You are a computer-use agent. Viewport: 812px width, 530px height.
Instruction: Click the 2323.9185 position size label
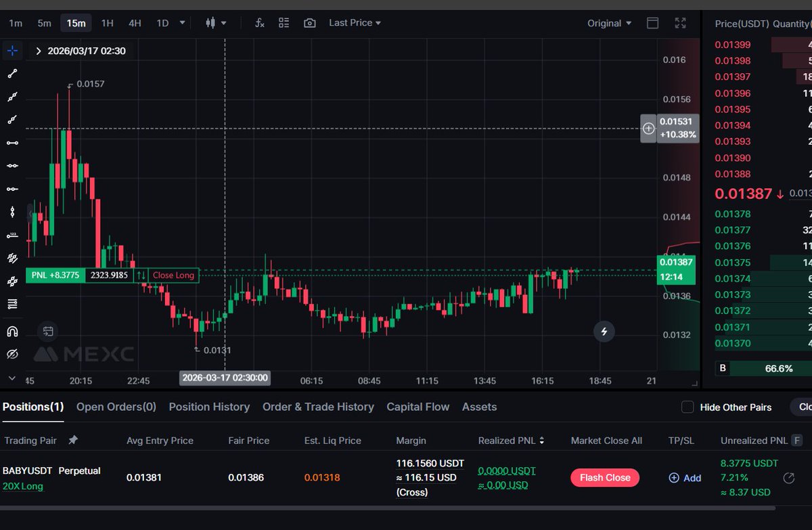(x=109, y=275)
